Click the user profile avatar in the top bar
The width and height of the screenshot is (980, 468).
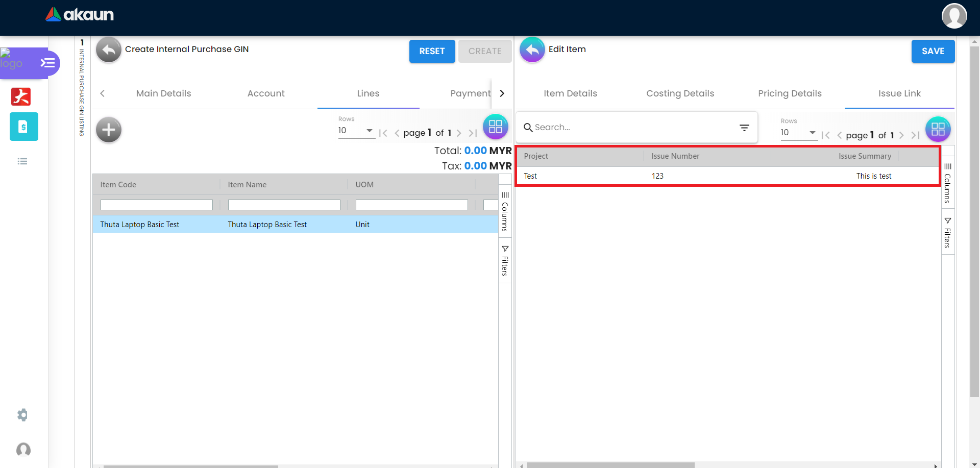pyautogui.click(x=953, y=16)
